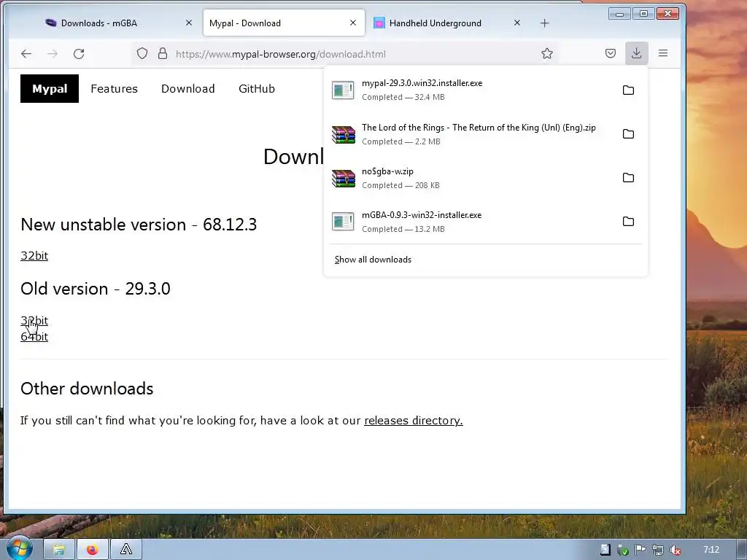747x560 pixels.
Task: Open Action Center flag icon
Action: pos(640,550)
